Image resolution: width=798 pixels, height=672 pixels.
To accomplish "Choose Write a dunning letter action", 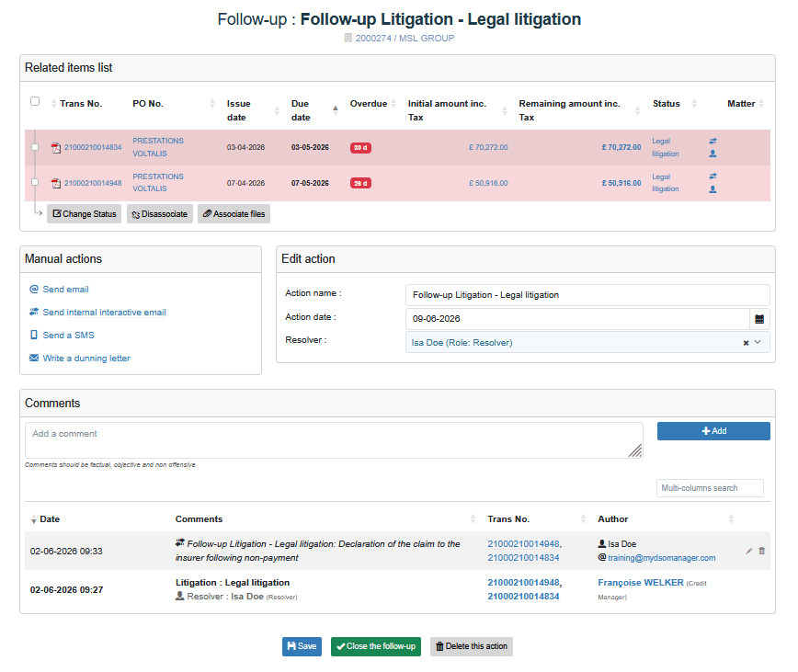I will pyautogui.click(x=86, y=359).
